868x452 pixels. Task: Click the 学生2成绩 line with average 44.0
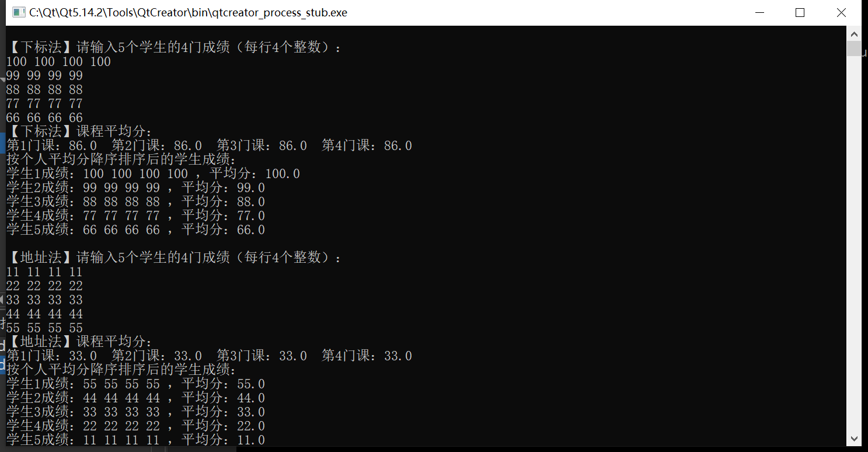pos(135,398)
